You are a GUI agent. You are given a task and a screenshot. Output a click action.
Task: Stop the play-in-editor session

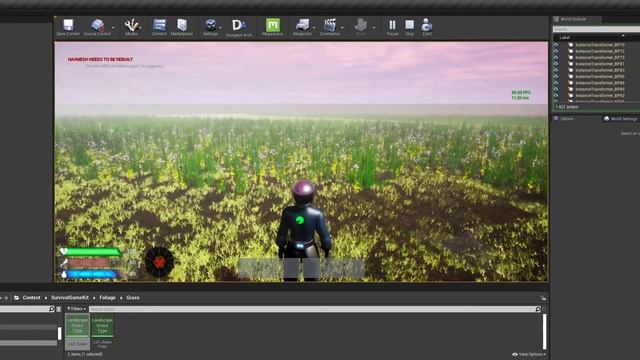(409, 25)
